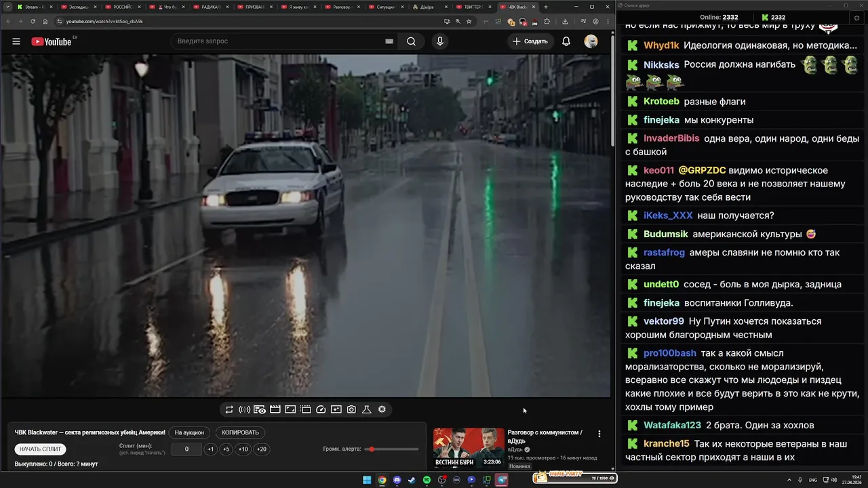Add five minutes with +5 button

[226, 449]
